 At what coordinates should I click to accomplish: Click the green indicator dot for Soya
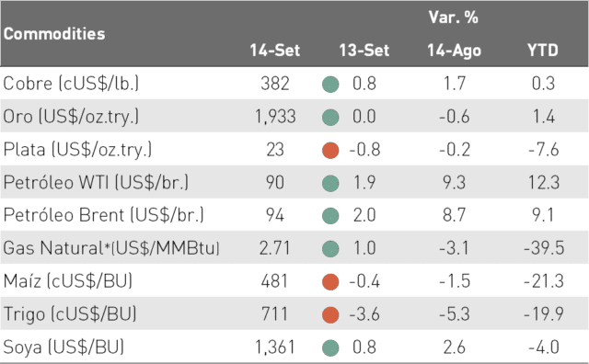click(x=330, y=347)
